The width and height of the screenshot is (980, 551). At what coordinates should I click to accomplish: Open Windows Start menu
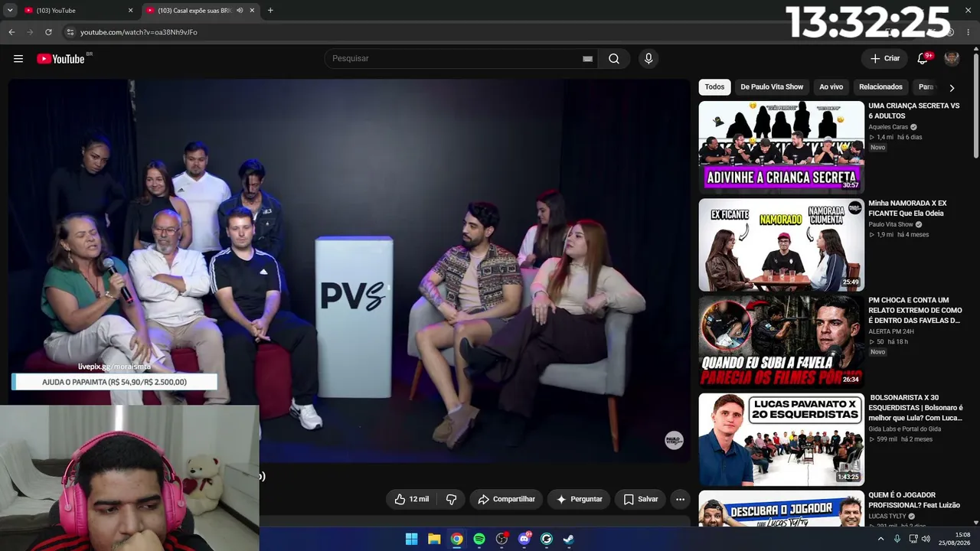[x=411, y=539]
